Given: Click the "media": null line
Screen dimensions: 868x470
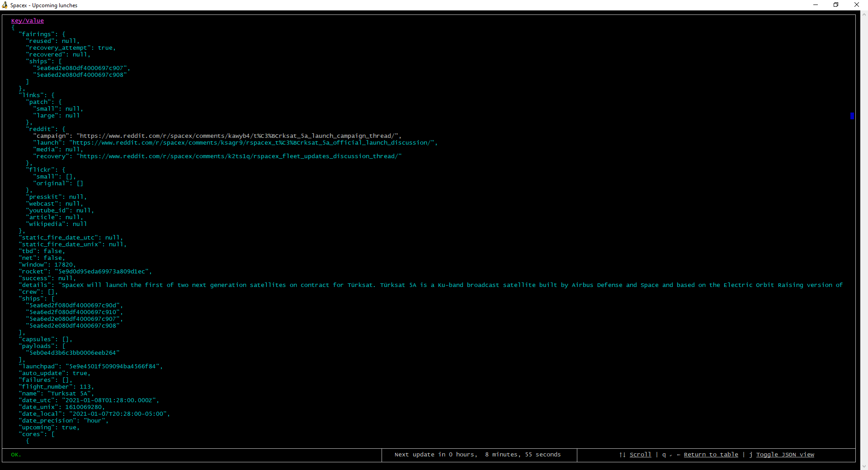Looking at the screenshot, I should (58, 150).
